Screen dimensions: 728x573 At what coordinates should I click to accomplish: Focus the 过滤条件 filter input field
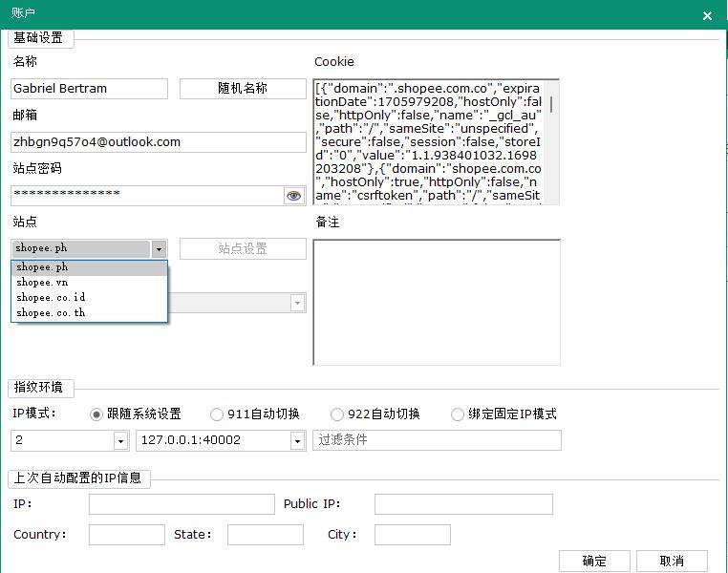[x=437, y=440]
